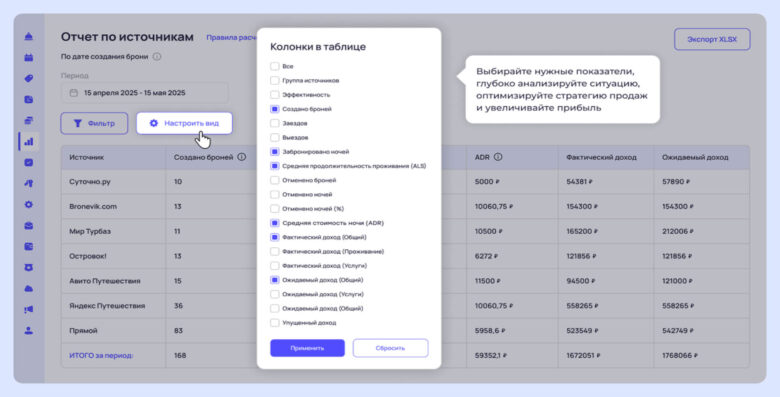This screenshot has height=397, width=780.
Task: Click the 1768066 ₽ total expected income
Action: click(x=680, y=356)
